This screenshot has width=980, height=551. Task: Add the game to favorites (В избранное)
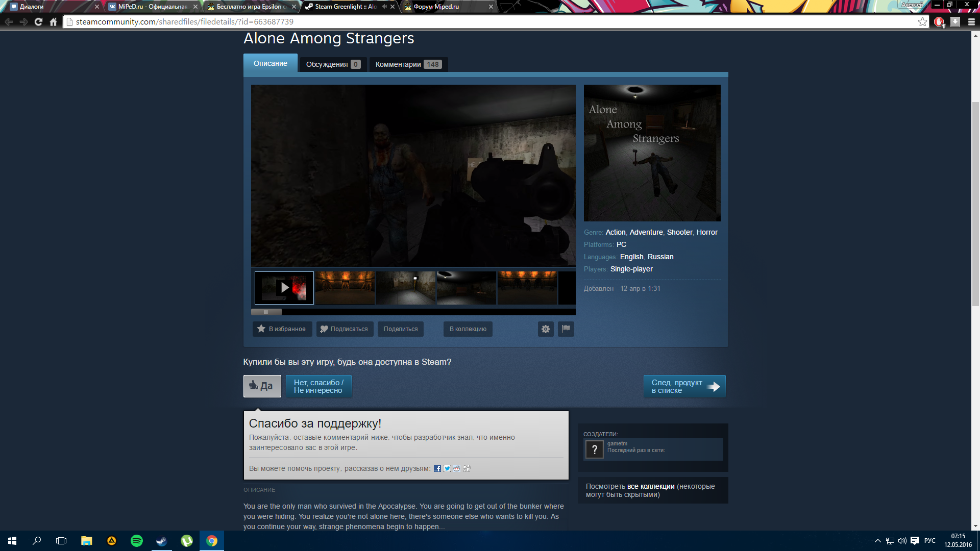tap(282, 329)
